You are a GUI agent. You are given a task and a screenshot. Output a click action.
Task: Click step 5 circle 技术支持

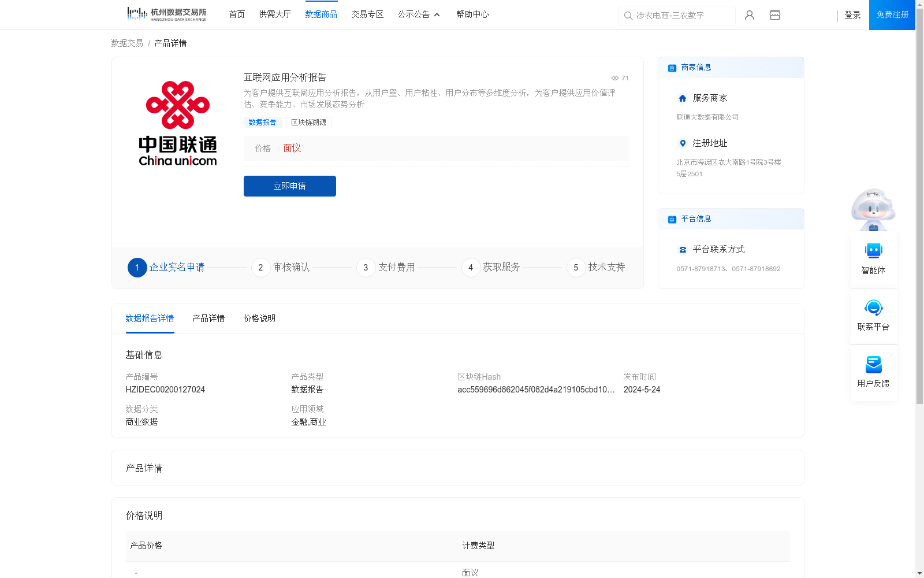coord(576,268)
